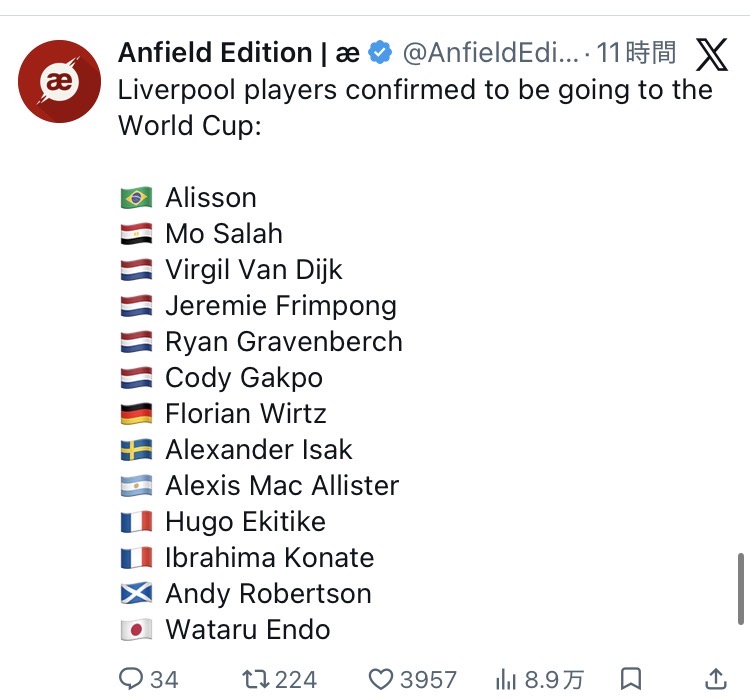Click the Scotland flag beside Andy Robertson
Viewport: 750px width, 699px height.
(x=136, y=594)
